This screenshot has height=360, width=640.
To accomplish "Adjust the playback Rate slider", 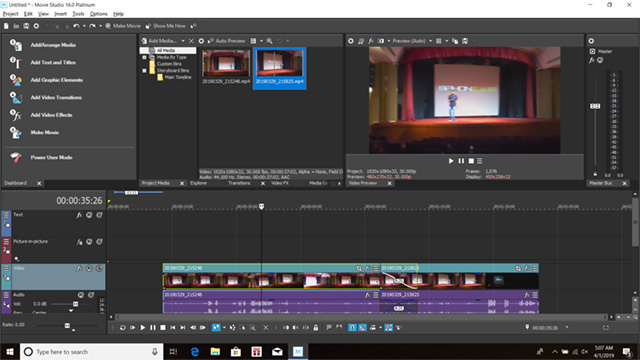I will coord(67,326).
